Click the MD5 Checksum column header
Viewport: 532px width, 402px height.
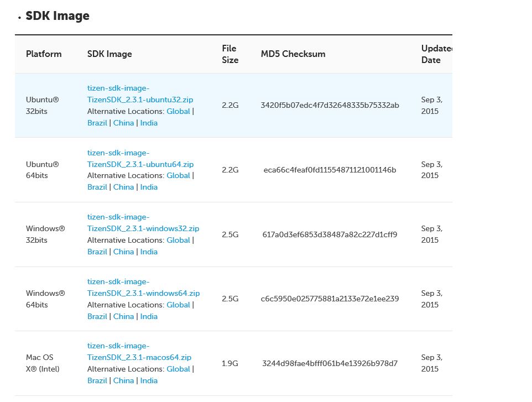293,54
